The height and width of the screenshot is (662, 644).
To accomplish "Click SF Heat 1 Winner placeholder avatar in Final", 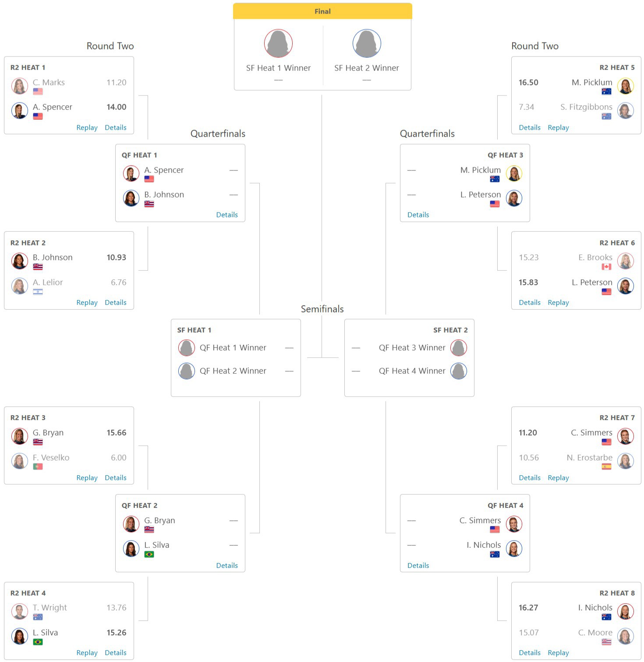I will pos(278,43).
